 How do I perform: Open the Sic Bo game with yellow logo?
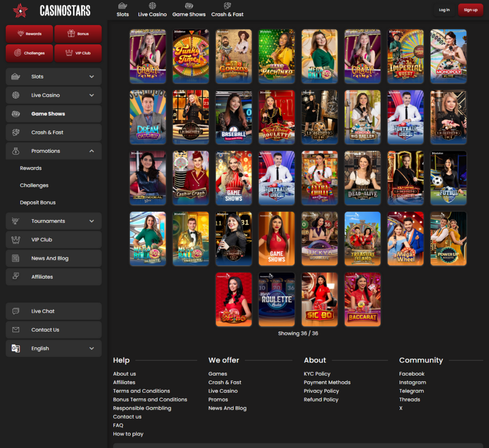[x=319, y=300]
